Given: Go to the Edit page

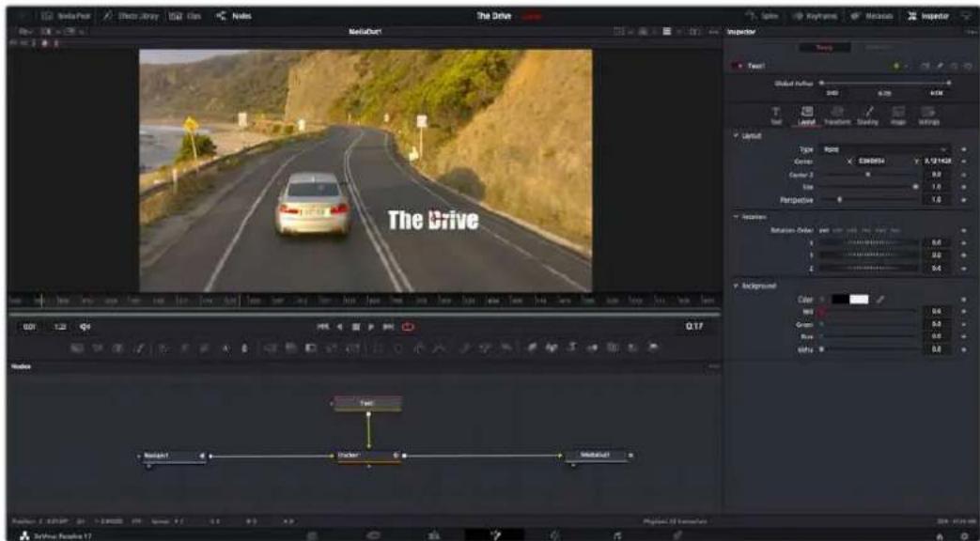Looking at the screenshot, I should point(434,534).
